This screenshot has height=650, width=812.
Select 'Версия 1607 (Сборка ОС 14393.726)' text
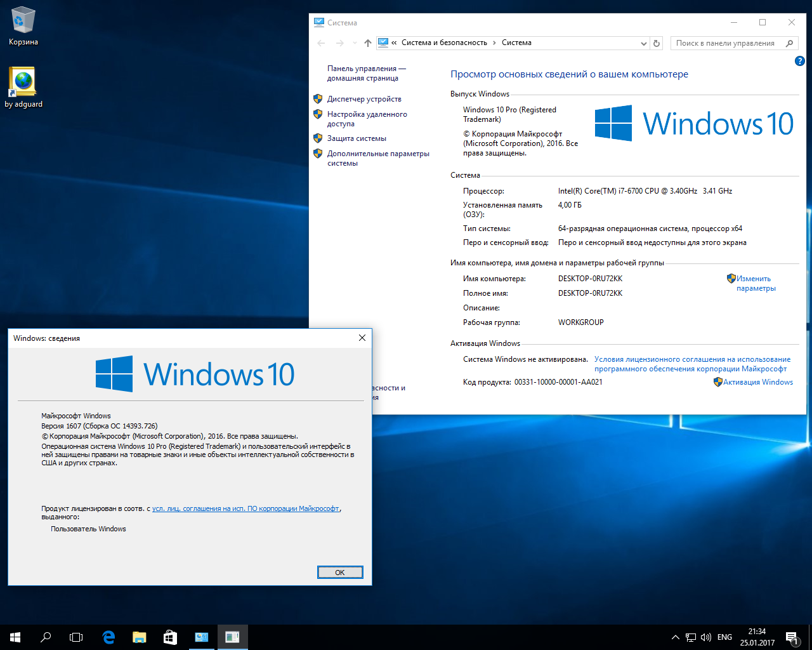coord(100,426)
